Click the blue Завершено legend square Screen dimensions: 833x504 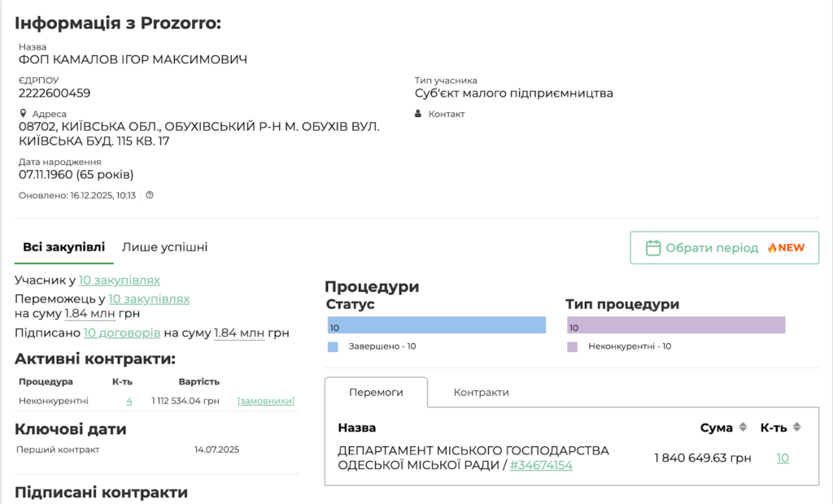pos(333,346)
